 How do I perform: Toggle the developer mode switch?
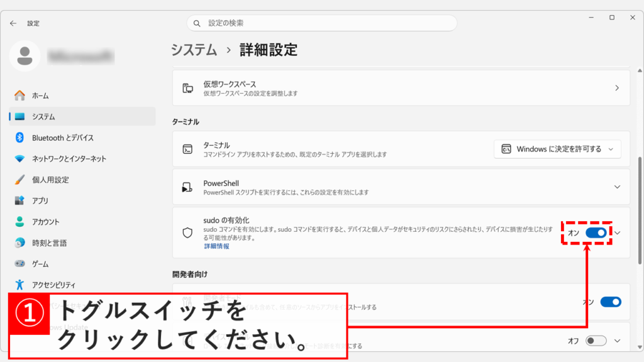coord(611,302)
